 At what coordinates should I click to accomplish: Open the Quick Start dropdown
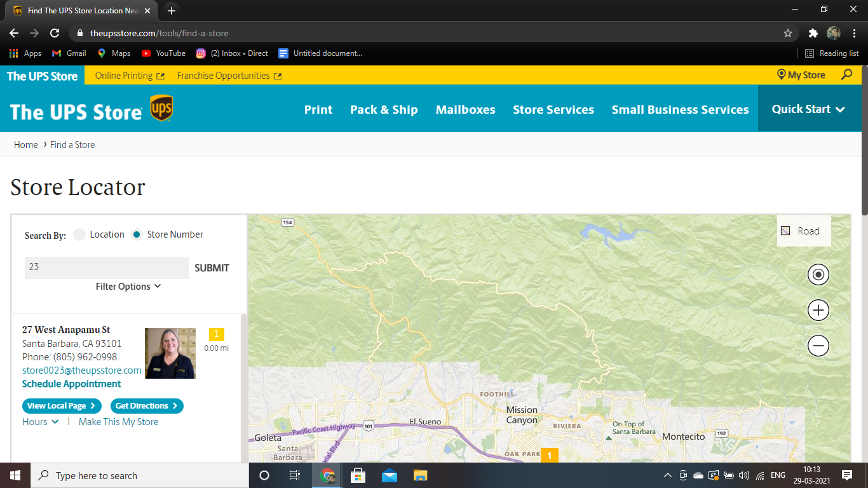808,109
